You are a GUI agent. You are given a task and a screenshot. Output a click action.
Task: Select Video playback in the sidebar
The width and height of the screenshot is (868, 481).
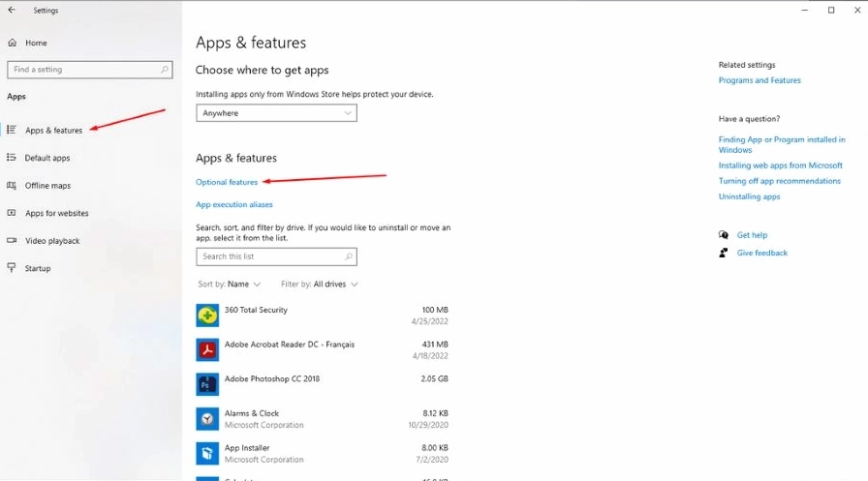[x=52, y=241]
